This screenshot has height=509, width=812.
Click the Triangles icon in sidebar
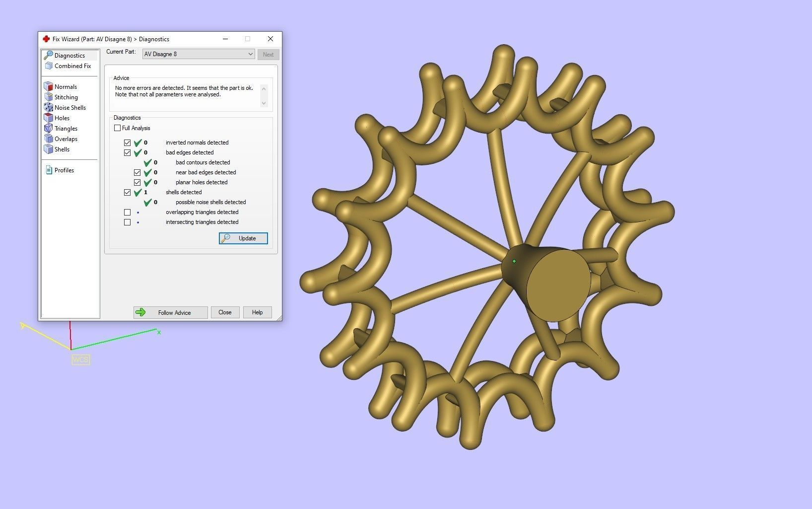(x=48, y=128)
